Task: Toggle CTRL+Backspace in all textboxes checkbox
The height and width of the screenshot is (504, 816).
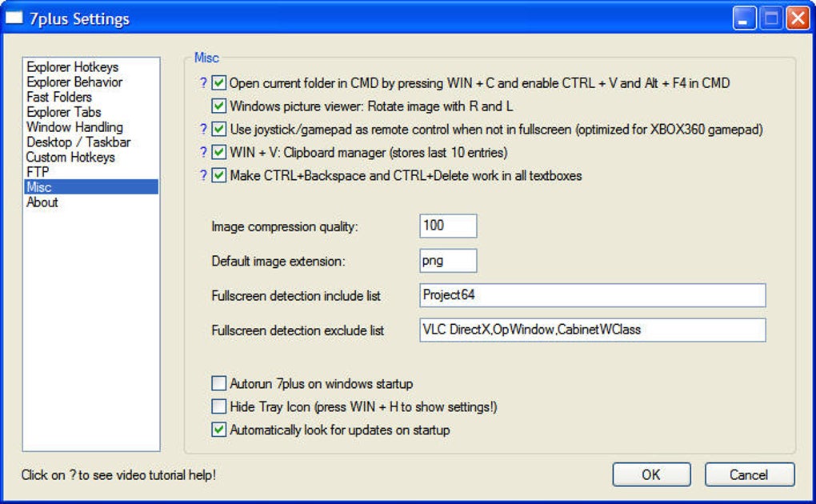Action: pos(218,175)
